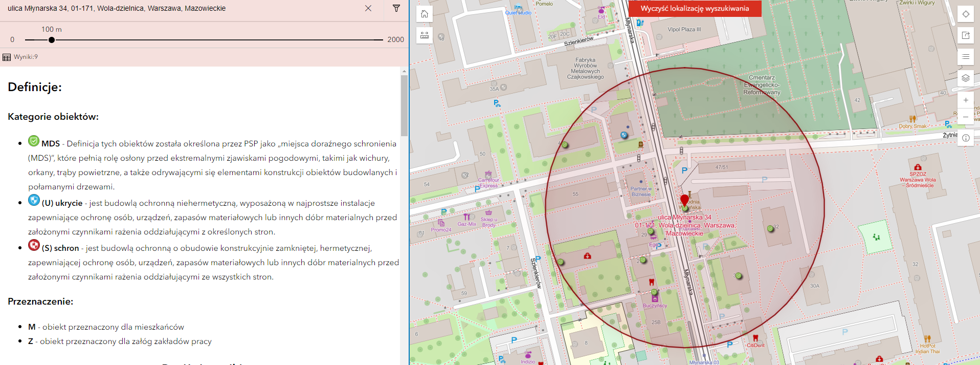This screenshot has height=365, width=980.
Task: Click the 100 m search radius slider handle
Action: click(x=52, y=40)
